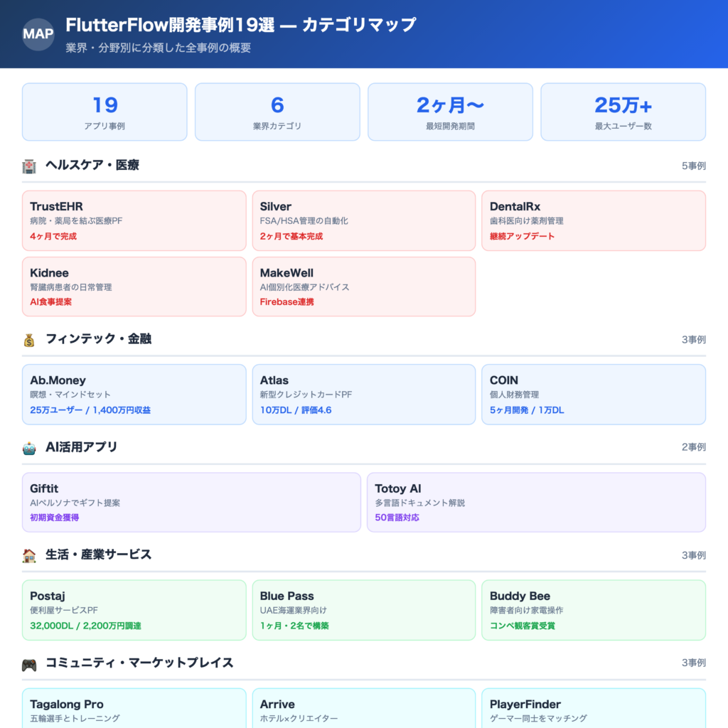Select the robot icon next to AI活用アプリ
The image size is (728, 728).
(x=28, y=447)
